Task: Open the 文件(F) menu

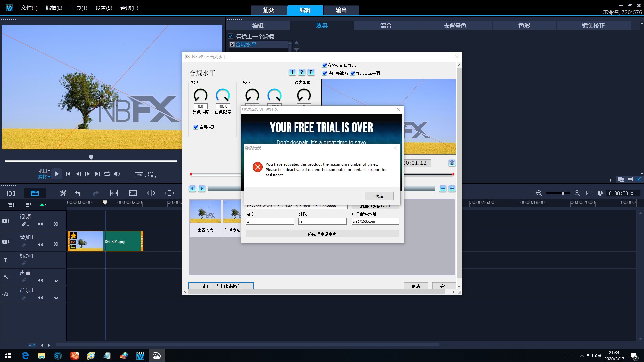Action: coord(29,8)
